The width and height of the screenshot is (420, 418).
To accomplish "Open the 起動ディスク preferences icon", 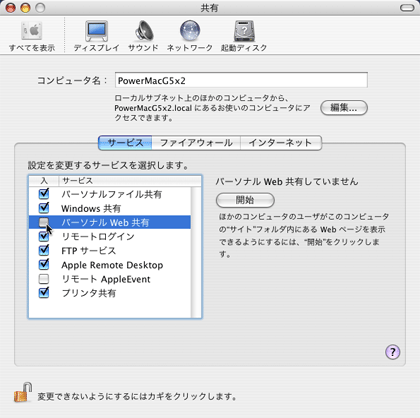I will (244, 36).
